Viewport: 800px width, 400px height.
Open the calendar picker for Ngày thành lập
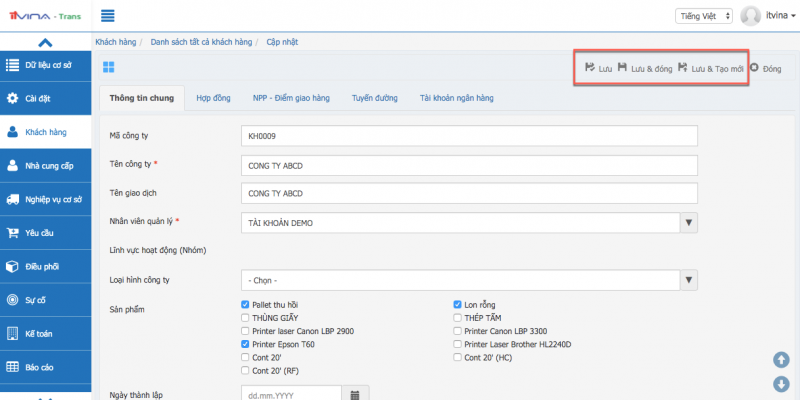coord(355,394)
